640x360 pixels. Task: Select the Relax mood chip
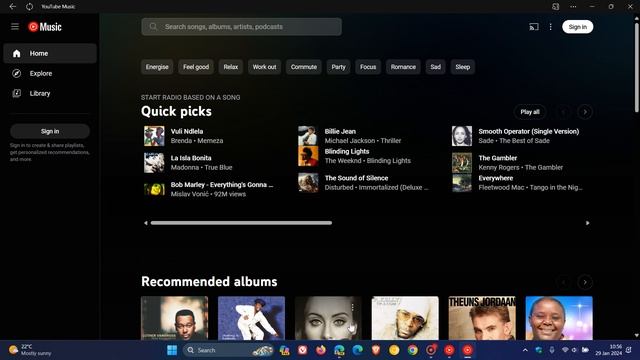tap(231, 67)
